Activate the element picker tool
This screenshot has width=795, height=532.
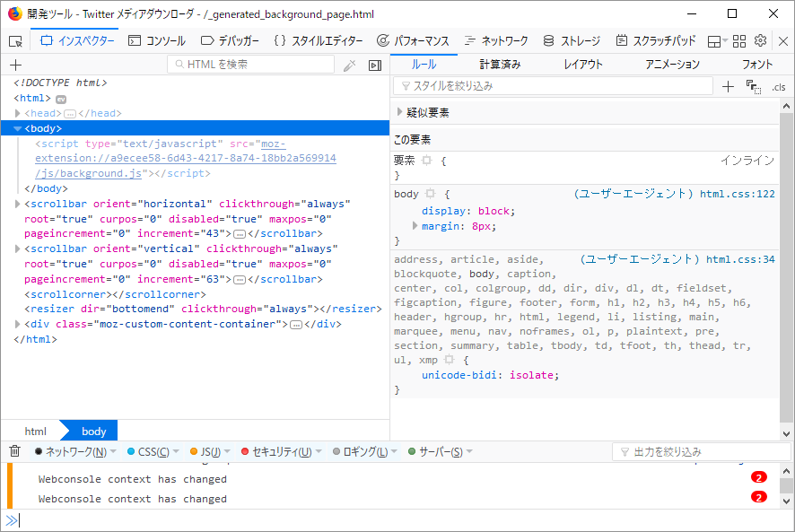coord(16,41)
